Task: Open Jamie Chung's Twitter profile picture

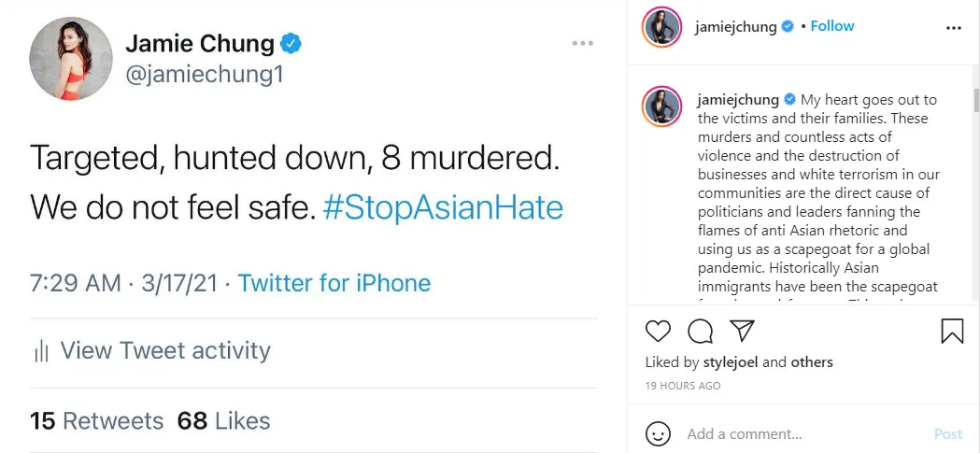Action: click(72, 58)
